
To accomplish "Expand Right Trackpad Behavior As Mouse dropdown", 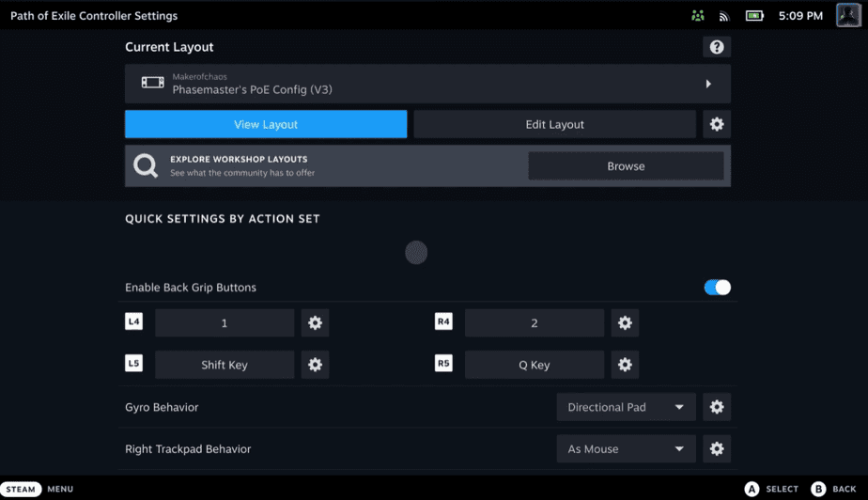I will click(x=626, y=448).
